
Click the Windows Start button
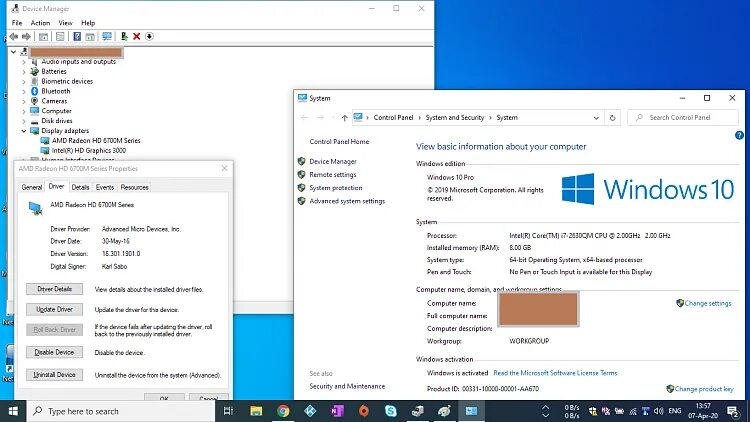click(13, 411)
